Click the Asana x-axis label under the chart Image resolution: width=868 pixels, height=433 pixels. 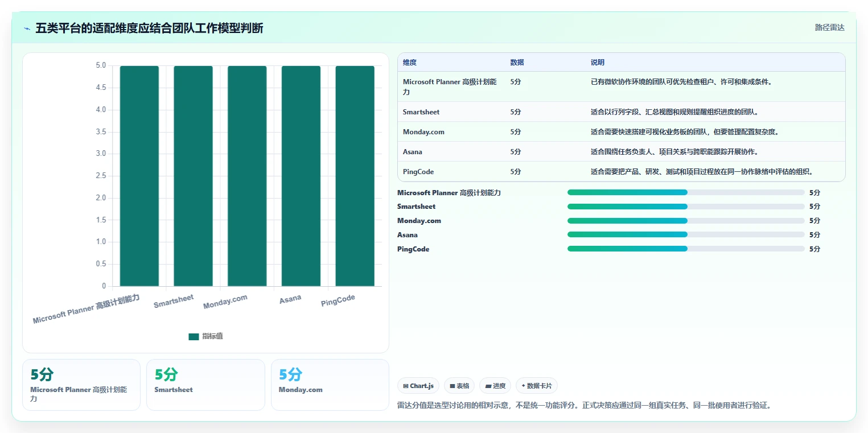(x=290, y=299)
